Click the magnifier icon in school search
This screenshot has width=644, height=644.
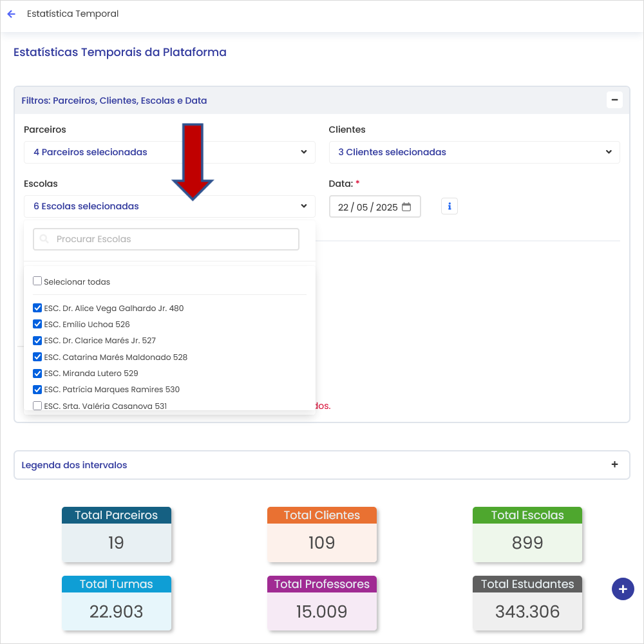pyautogui.click(x=44, y=239)
